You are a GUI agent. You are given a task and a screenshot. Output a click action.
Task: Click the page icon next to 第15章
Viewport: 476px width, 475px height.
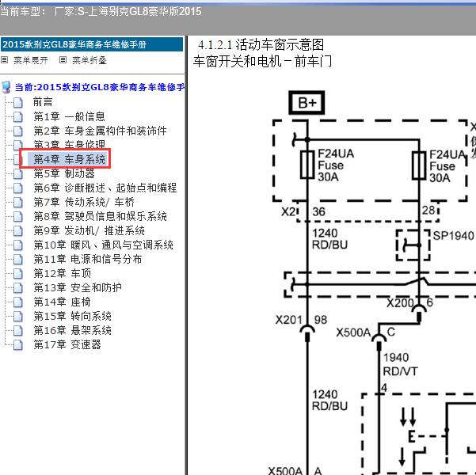pyautogui.click(x=18, y=317)
